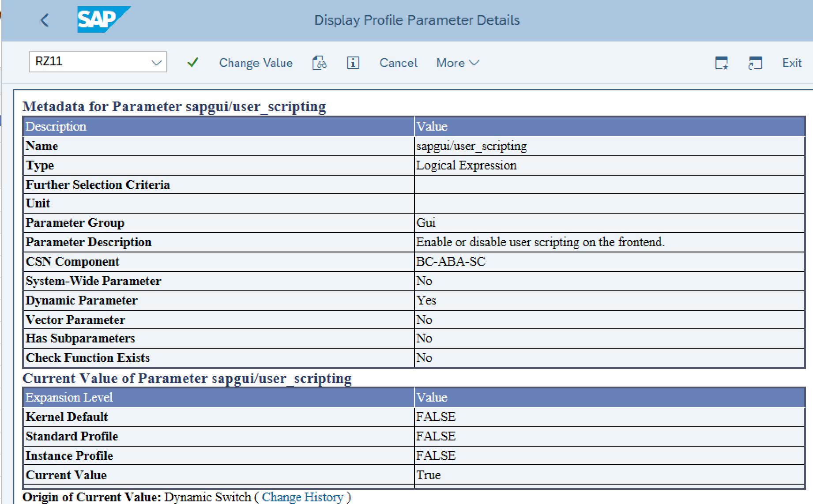Select the FALSE value for Kernel Default
813x504 pixels.
point(436,417)
